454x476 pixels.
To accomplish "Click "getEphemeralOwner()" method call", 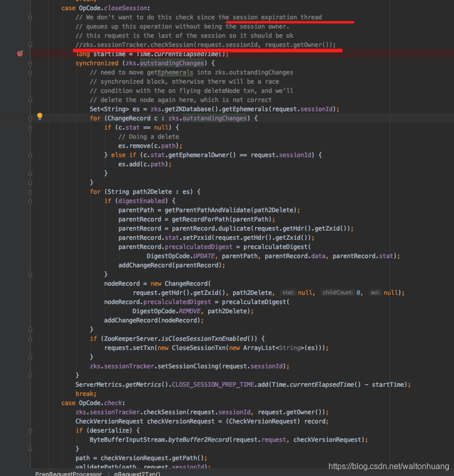I will coord(202,155).
